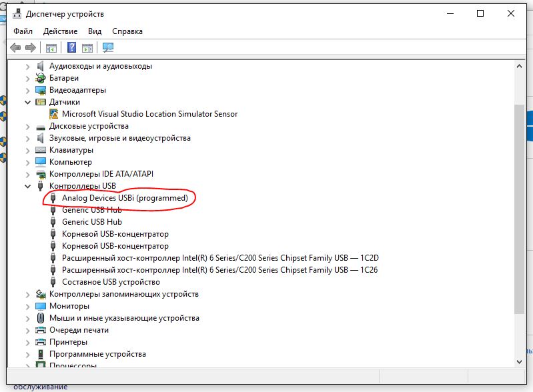533x392 pixels.
Task: Click the Back arrow in the toolbar
Action: 16,47
